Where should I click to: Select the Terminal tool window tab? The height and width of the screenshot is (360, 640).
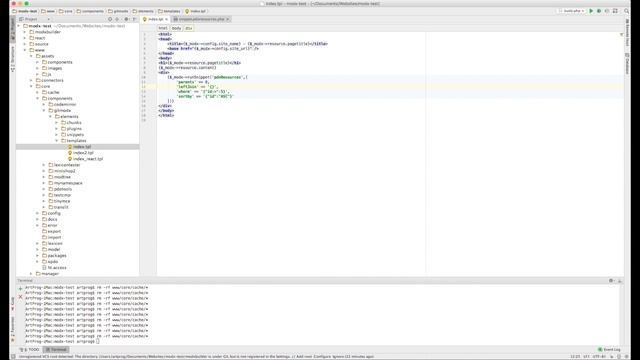pyautogui.click(x=56, y=349)
